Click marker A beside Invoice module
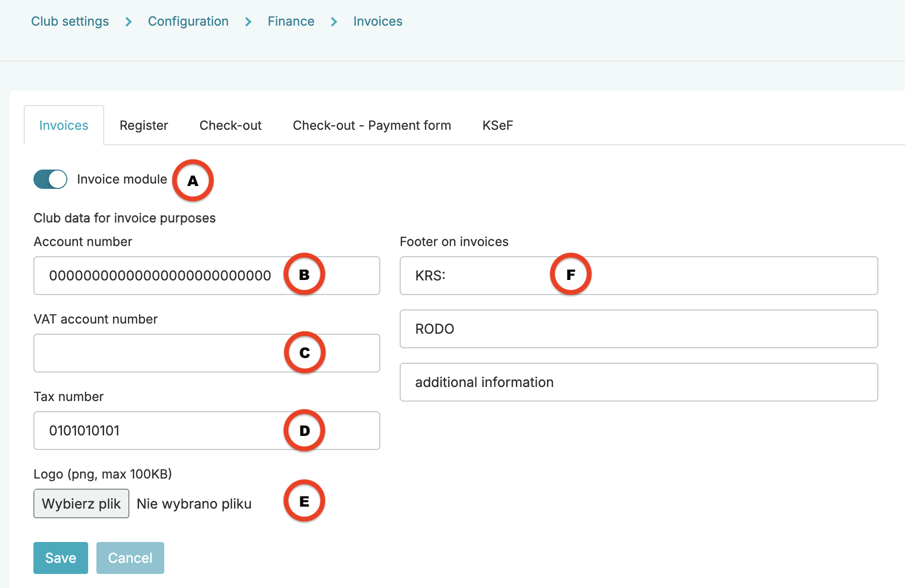 [x=193, y=181]
